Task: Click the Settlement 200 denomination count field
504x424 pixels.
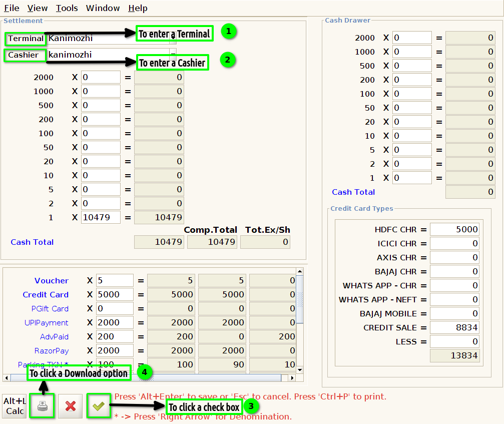Action: click(x=101, y=119)
